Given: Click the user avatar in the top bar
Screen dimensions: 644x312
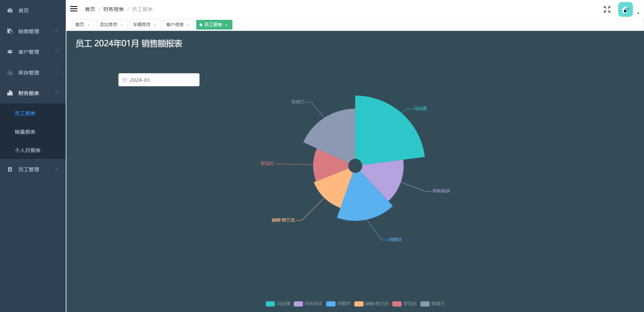Looking at the screenshot, I should pyautogui.click(x=626, y=9).
